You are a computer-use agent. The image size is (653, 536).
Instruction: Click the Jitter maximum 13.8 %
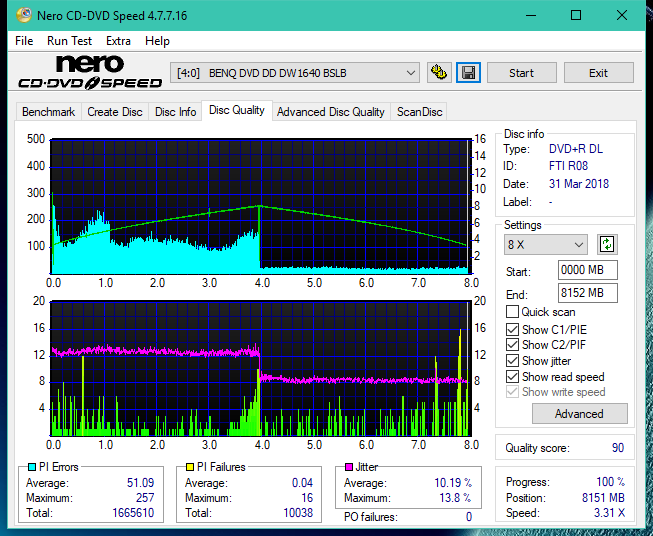pyautogui.click(x=455, y=498)
